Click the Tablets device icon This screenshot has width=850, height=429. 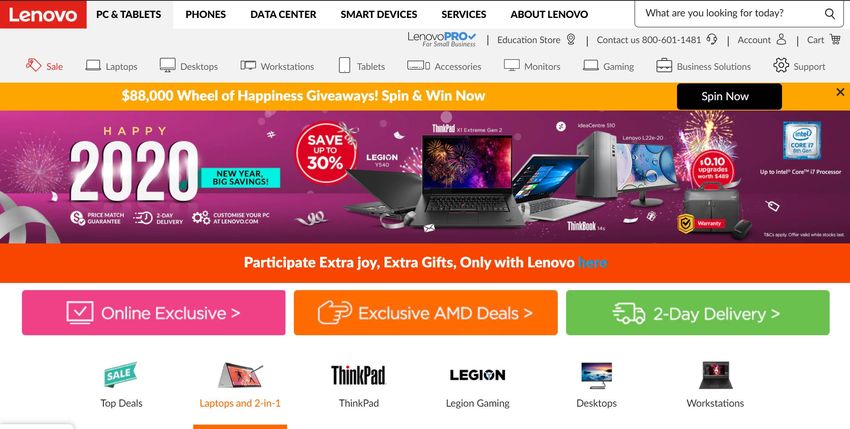click(x=344, y=66)
